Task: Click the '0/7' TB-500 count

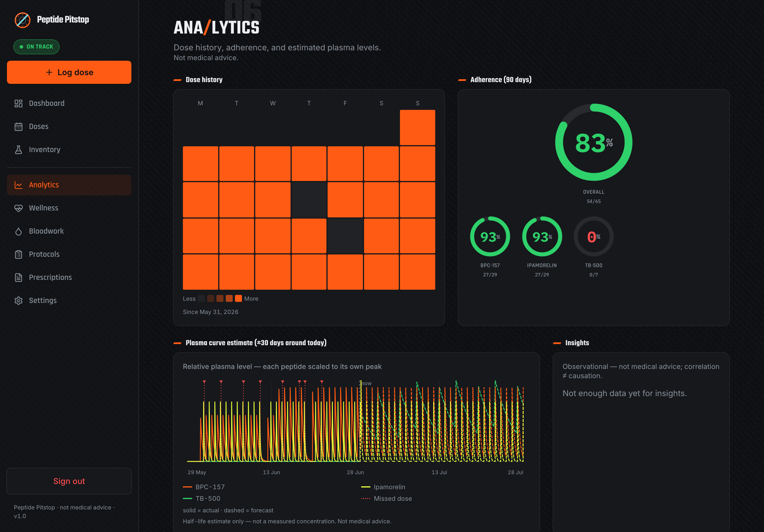Action: [594, 275]
